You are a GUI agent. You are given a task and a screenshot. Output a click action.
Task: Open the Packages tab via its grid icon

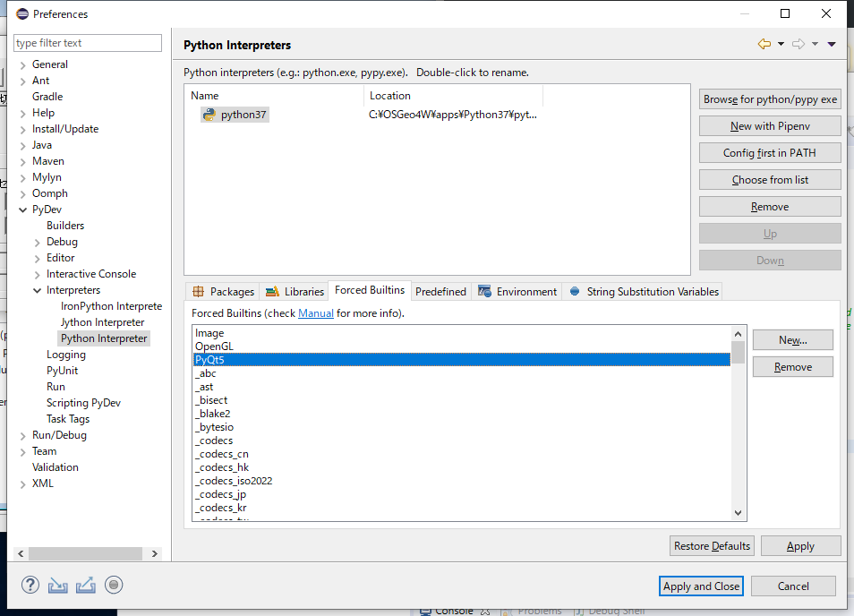tap(199, 291)
